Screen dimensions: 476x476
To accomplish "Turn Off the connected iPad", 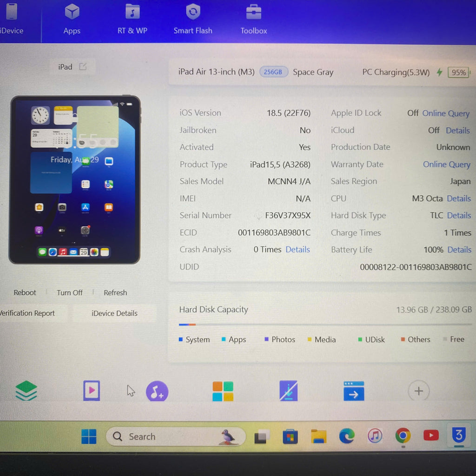I will coord(70,293).
